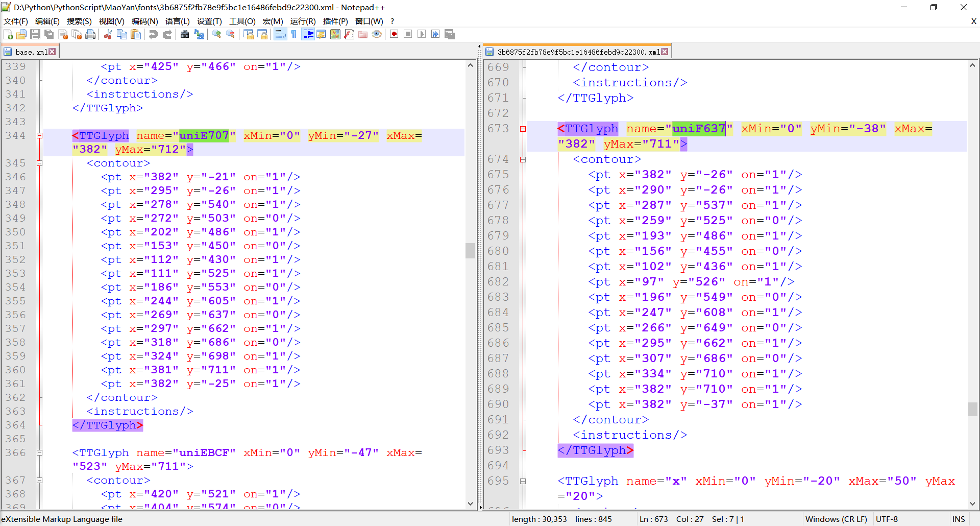The width and height of the screenshot is (980, 526).
Task: Open the ? help menu
Action: (x=392, y=21)
